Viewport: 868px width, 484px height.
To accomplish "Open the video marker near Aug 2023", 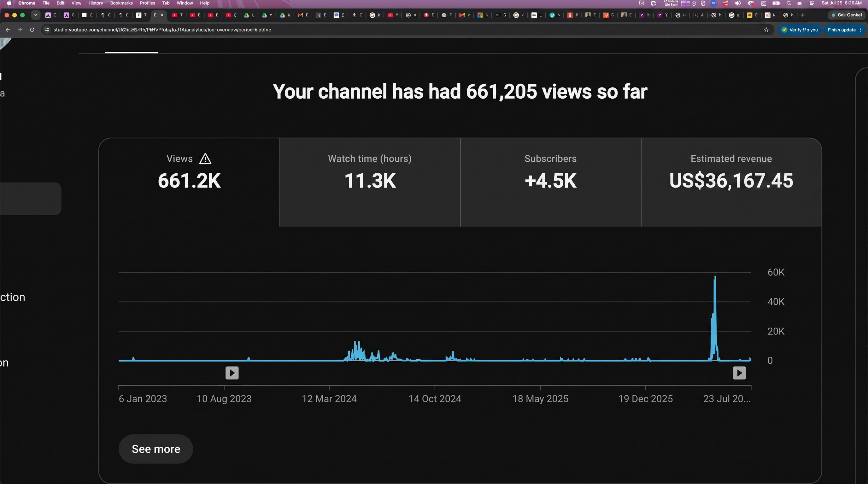I will point(232,372).
